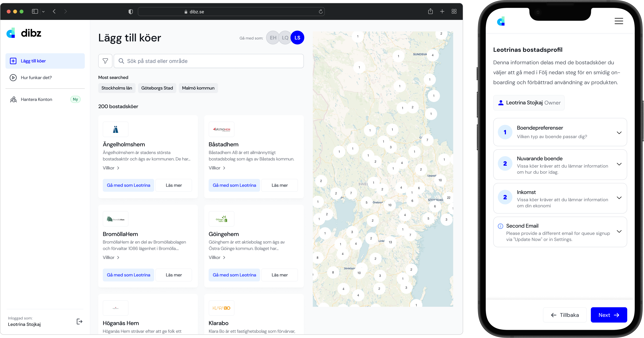Switch to the LQ account avatar
This screenshot has width=644, height=338.
tap(285, 38)
